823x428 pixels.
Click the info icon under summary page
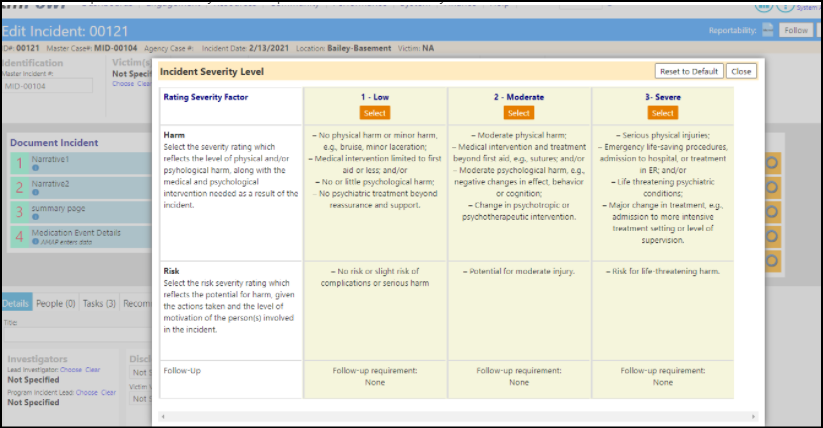coord(35,217)
